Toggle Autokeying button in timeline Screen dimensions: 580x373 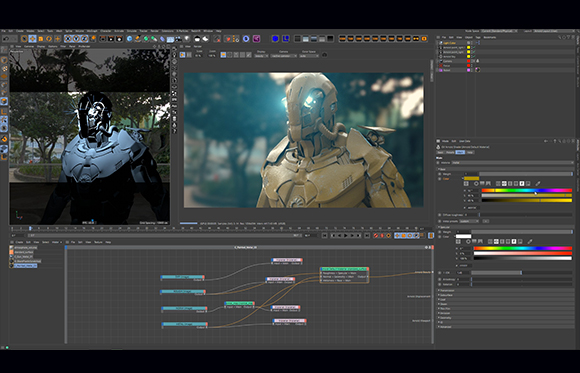382,235
